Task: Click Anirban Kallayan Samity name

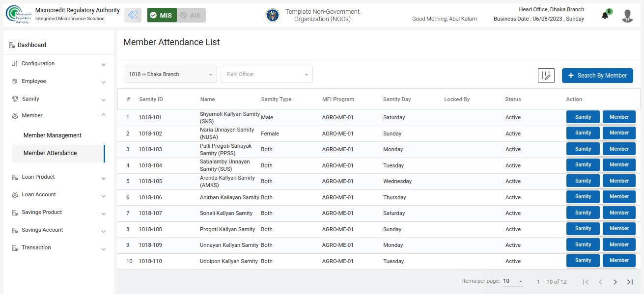Action: tap(229, 197)
